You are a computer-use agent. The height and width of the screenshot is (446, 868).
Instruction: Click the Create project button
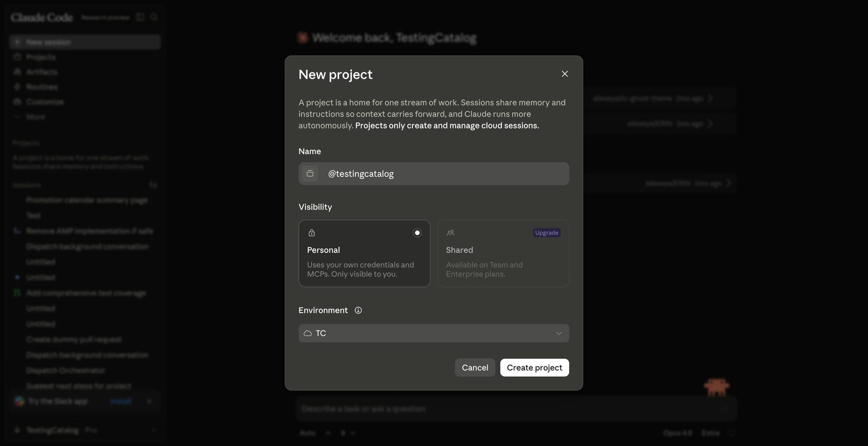point(534,367)
